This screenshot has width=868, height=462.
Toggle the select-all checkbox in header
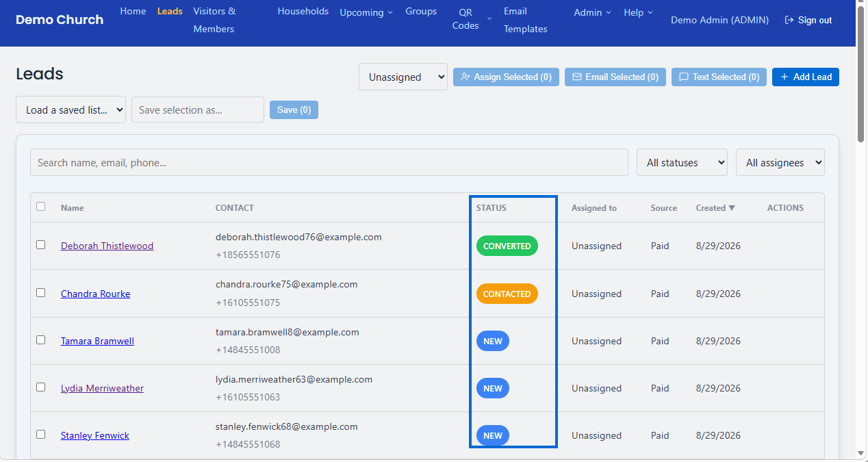pos(41,206)
